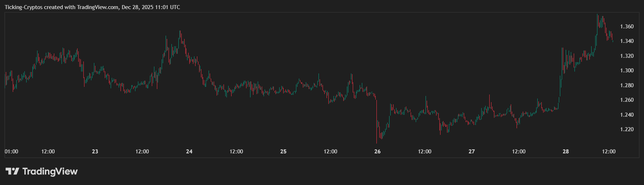
Task: Click the day 26 time axis label
Action: [378, 152]
